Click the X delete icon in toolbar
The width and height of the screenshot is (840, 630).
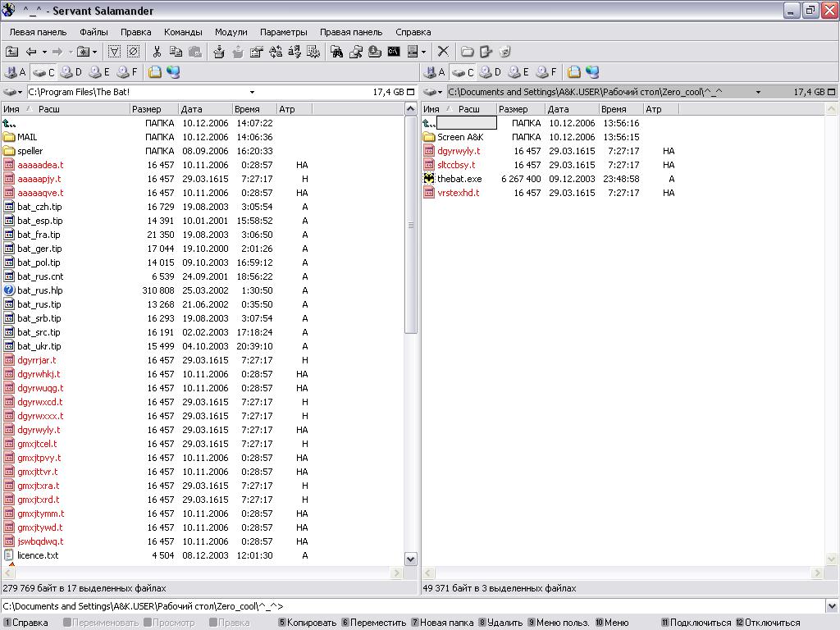coord(443,52)
